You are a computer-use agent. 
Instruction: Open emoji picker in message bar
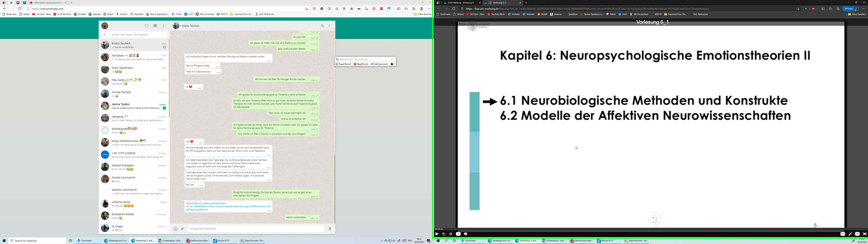[175, 229]
